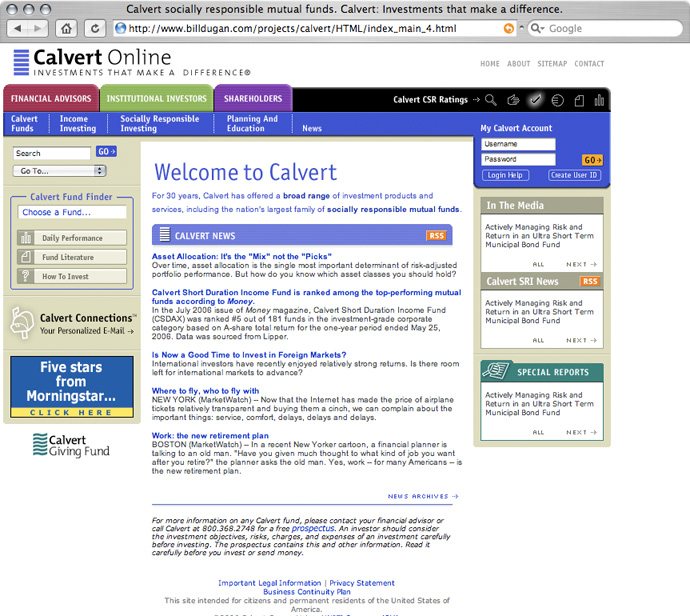
Task: Switch to the Financial Advisors tab
Action: 51,99
